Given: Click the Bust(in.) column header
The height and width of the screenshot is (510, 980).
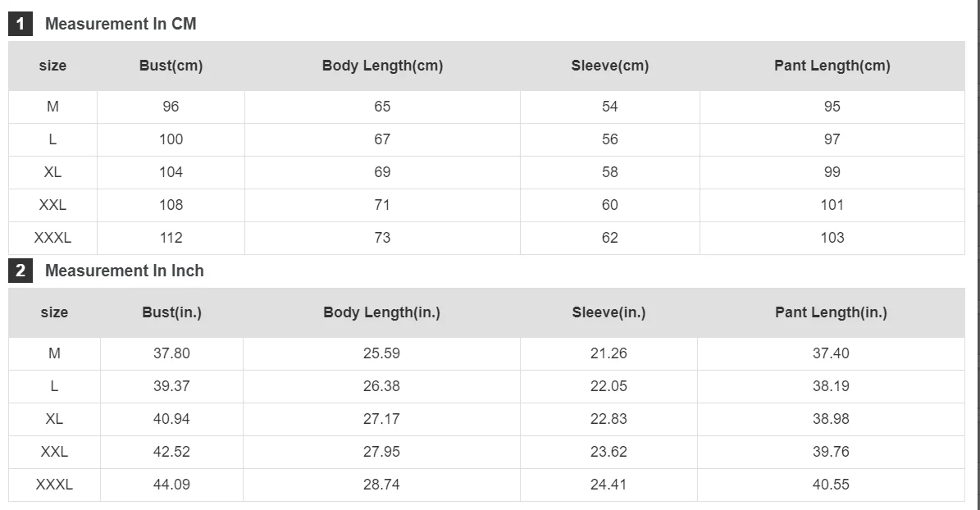Looking at the screenshot, I should click(172, 312).
